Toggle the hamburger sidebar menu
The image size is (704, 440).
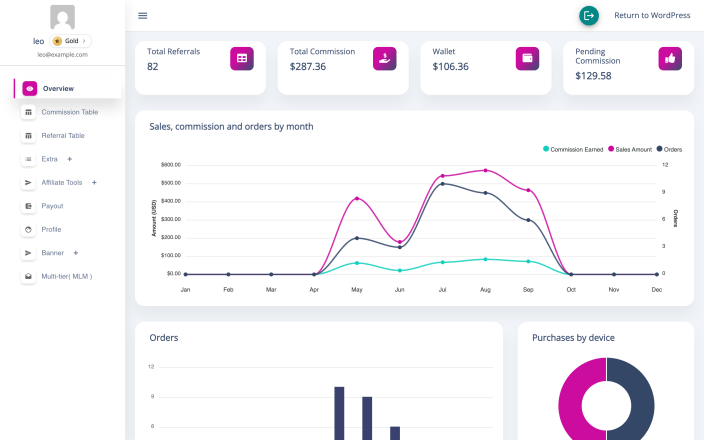pyautogui.click(x=142, y=16)
